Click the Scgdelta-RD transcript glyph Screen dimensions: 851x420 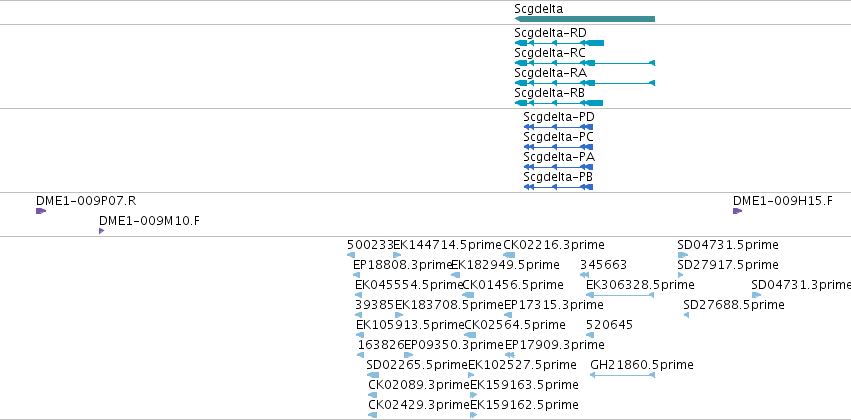(x=559, y=43)
